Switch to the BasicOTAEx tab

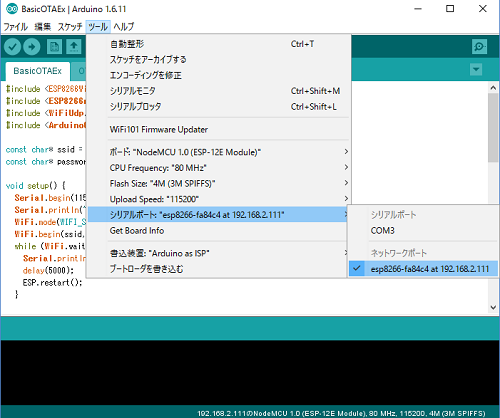point(38,71)
